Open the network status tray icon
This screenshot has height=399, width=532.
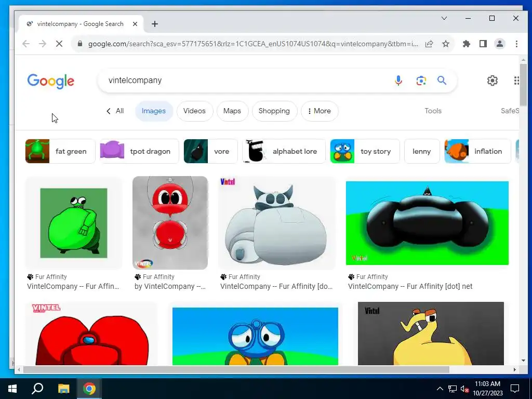(x=453, y=389)
